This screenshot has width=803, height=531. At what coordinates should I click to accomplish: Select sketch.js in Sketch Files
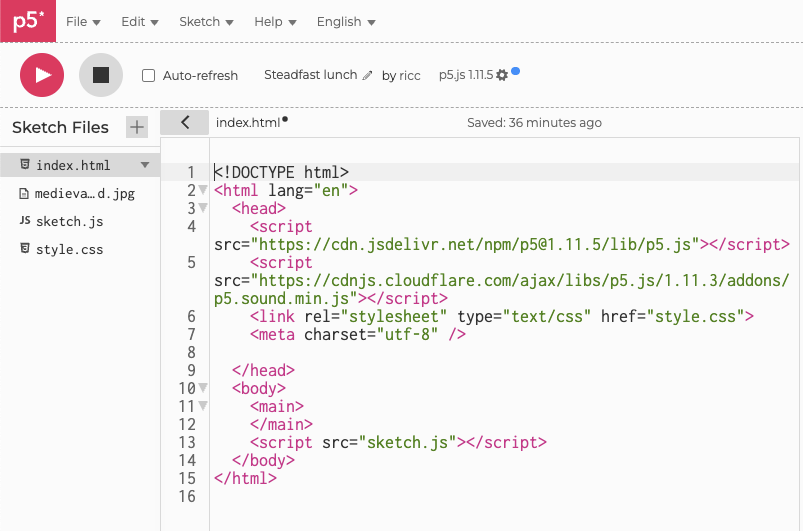69,221
